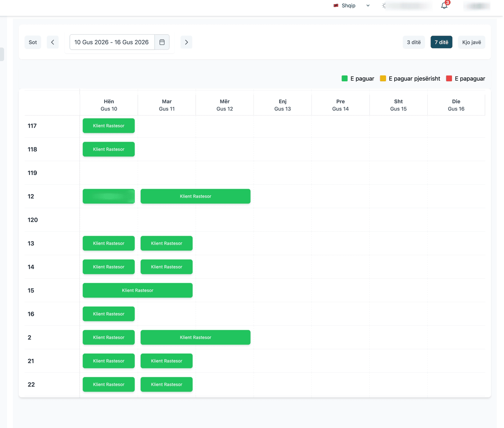
Task: Click room label 120
Action: (33, 220)
